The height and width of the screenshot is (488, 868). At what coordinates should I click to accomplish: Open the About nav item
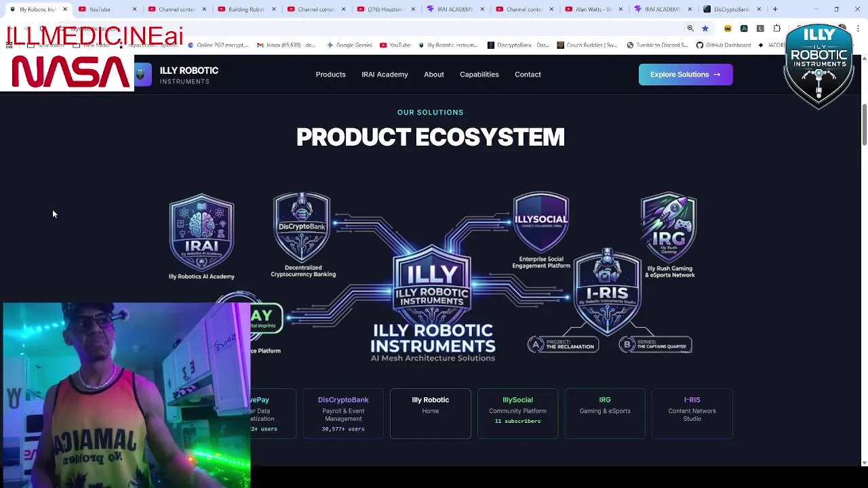coord(434,75)
